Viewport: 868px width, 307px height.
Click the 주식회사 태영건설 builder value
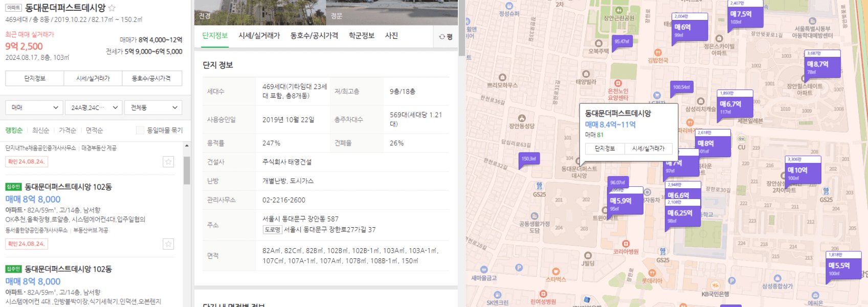click(287, 162)
